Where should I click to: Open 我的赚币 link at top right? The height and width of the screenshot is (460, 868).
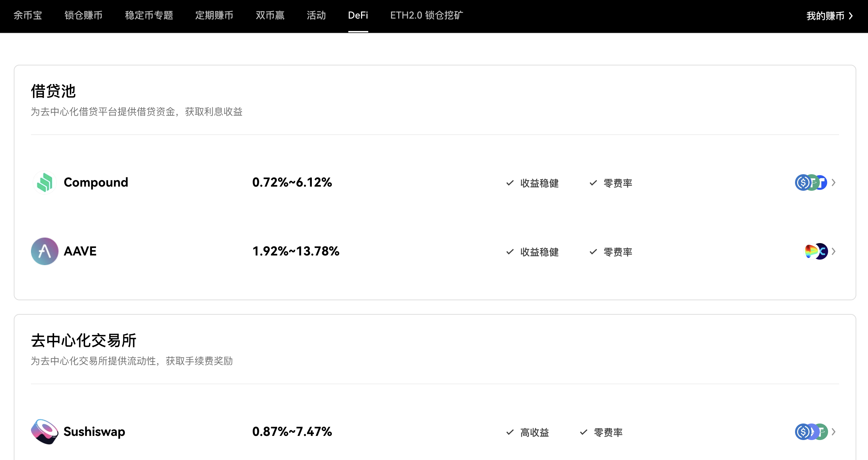[829, 16]
